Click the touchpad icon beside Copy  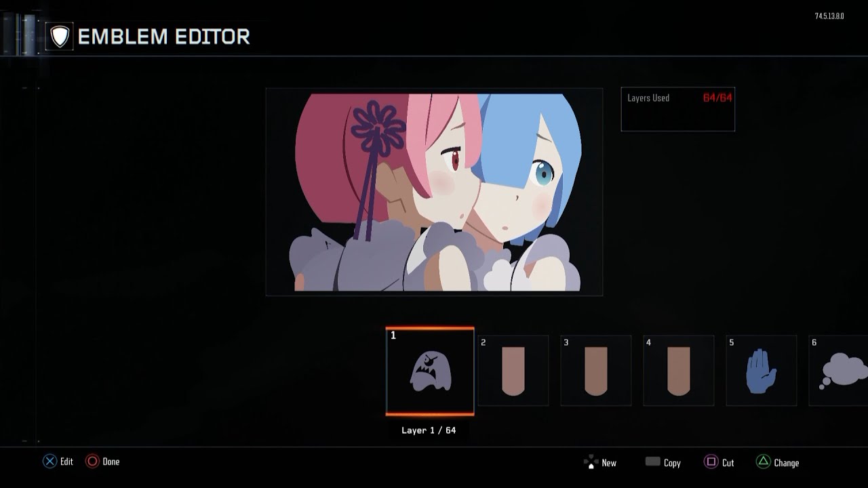tap(652, 462)
